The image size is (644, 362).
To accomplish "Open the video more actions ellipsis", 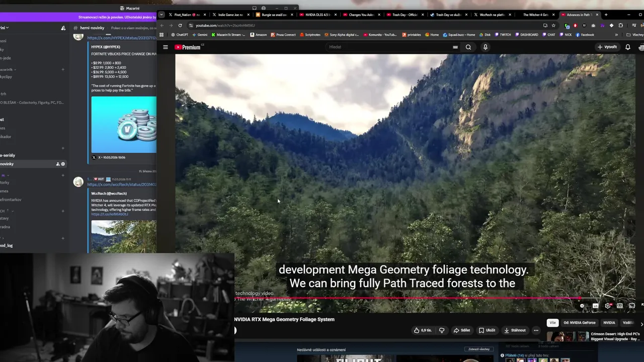I will tap(536, 330).
